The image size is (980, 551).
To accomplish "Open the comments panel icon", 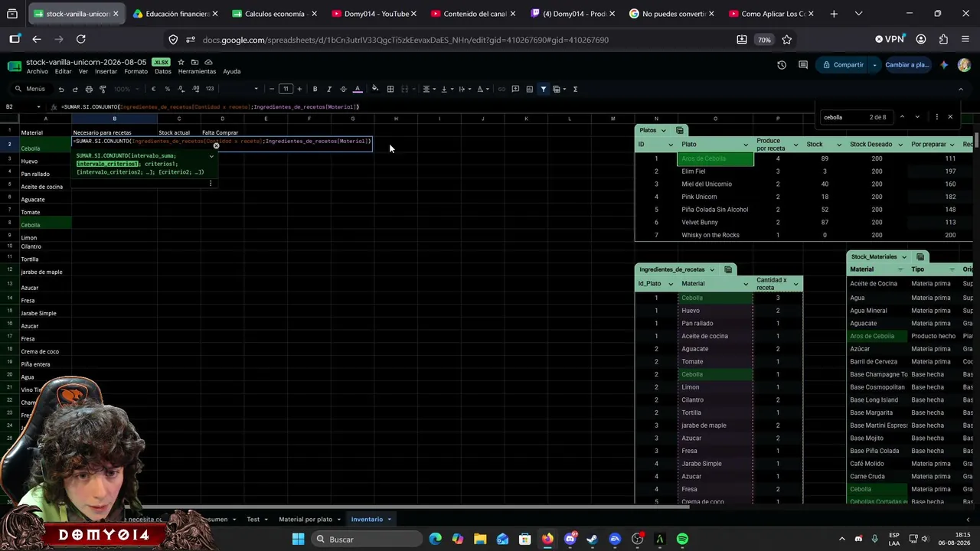I will pos(803,65).
